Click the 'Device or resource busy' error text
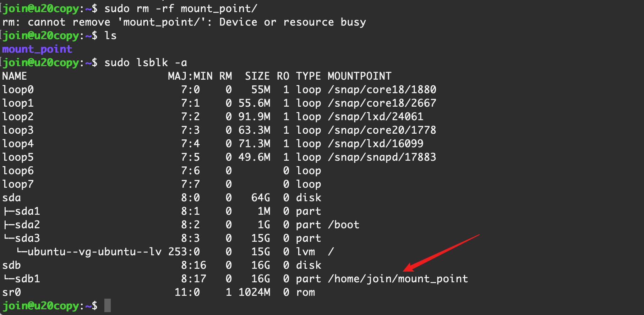Screen dimensions: 644x315 pyautogui.click(x=293, y=22)
